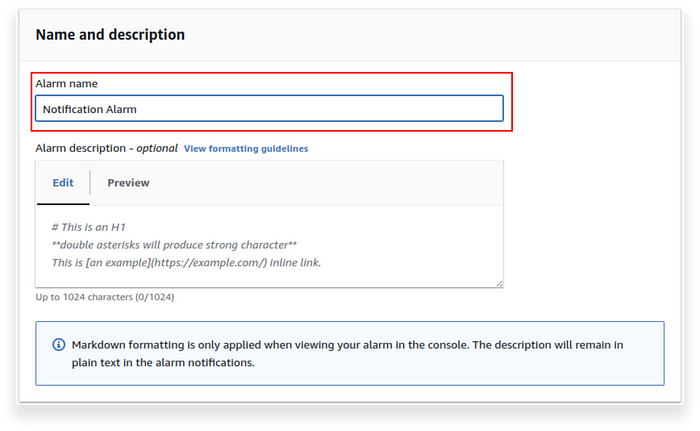Screen dimensions: 700x431
Task: Click the double asterisks placeholder line
Action: pyautogui.click(x=174, y=245)
